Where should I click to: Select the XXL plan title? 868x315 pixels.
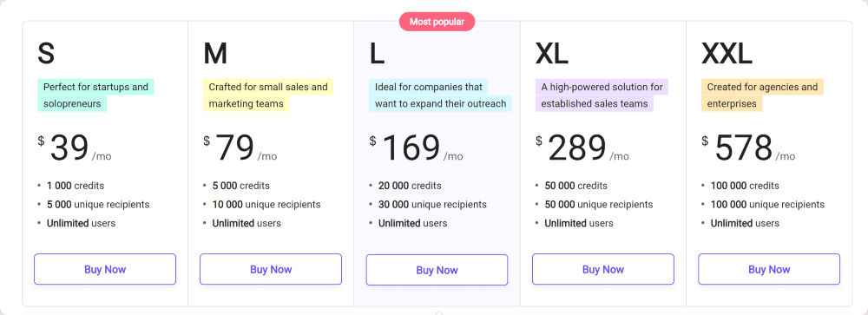pos(727,54)
